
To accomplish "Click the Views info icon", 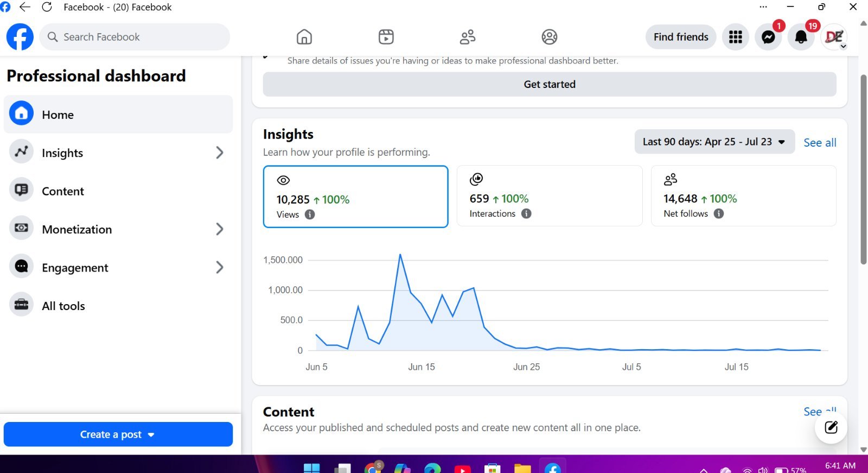I will point(310,215).
